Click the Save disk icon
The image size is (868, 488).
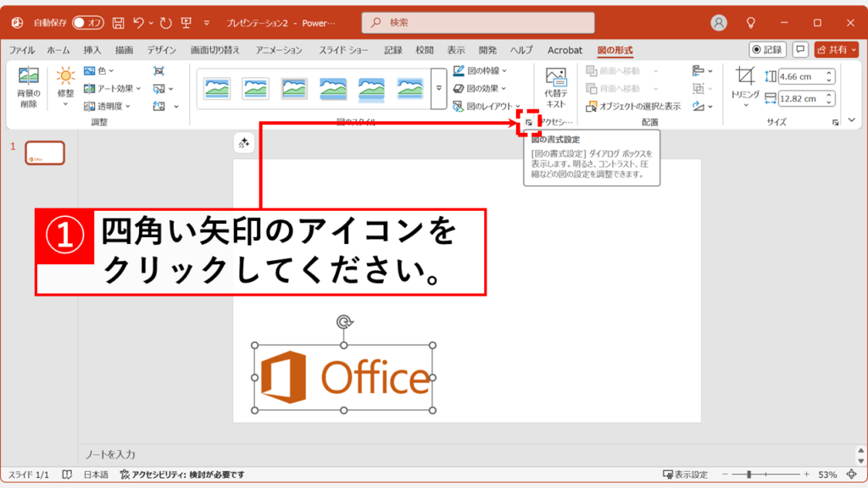(119, 23)
